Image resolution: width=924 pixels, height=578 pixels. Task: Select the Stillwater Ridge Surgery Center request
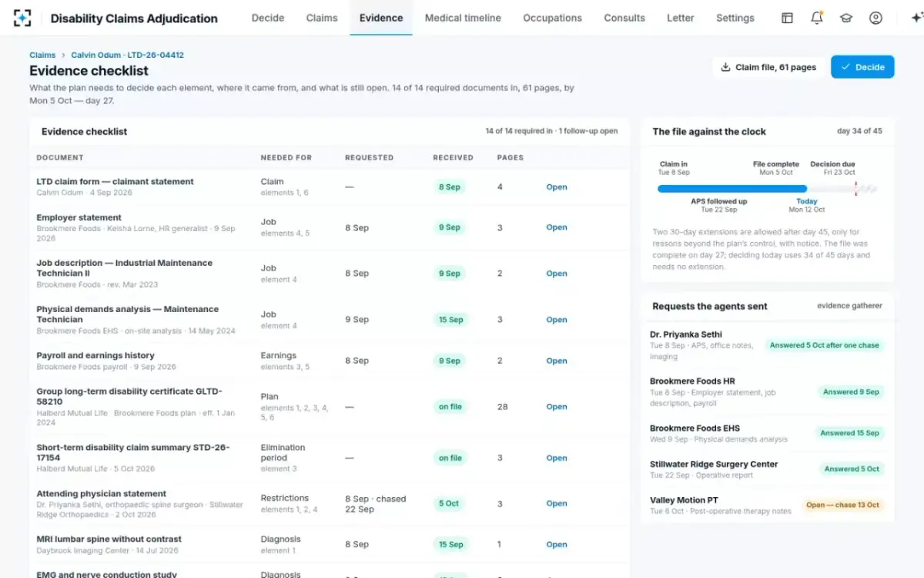[767, 469]
